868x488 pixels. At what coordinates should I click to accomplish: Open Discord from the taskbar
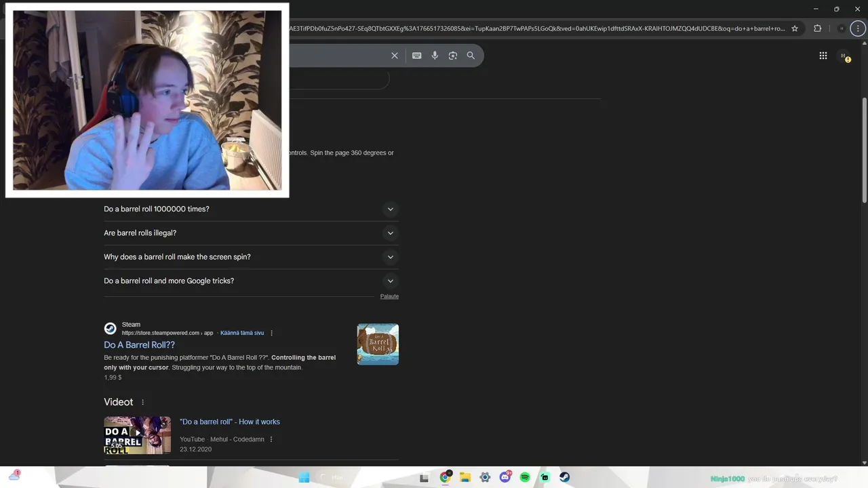pyautogui.click(x=505, y=477)
